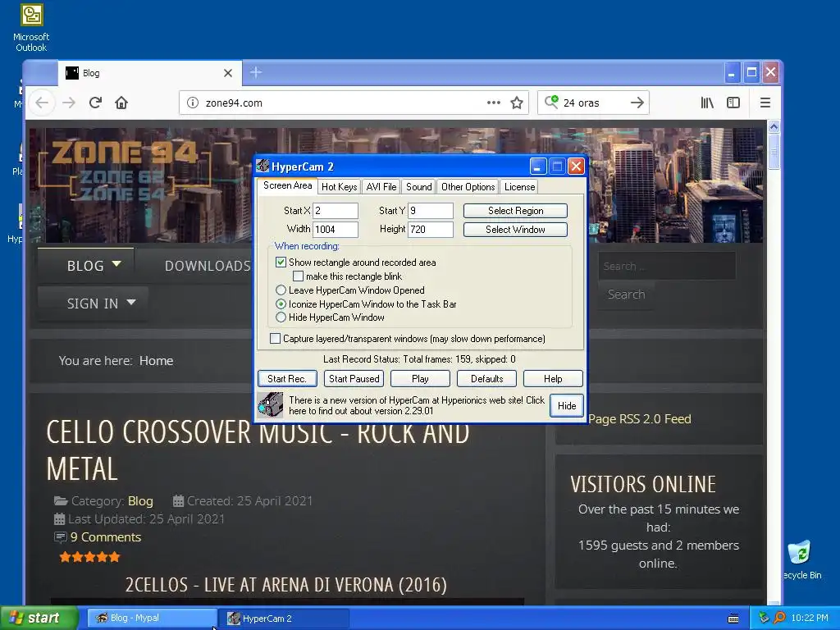Open the Microsoft Outlook desktop icon
The image size is (840, 630).
31,28
